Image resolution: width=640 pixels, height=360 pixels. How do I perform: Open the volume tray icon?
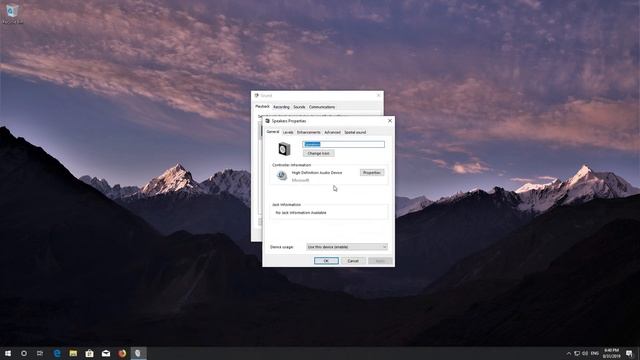tap(585, 353)
